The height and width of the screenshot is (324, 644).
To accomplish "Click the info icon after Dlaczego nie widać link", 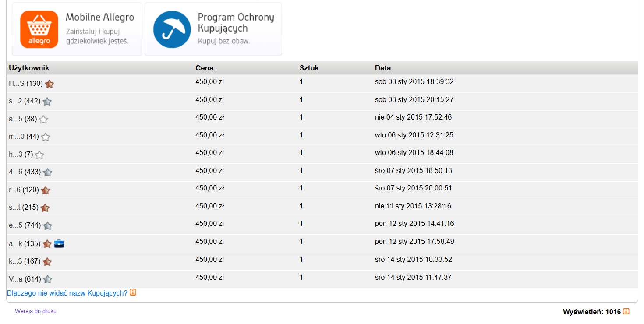I will pyautogui.click(x=133, y=292).
